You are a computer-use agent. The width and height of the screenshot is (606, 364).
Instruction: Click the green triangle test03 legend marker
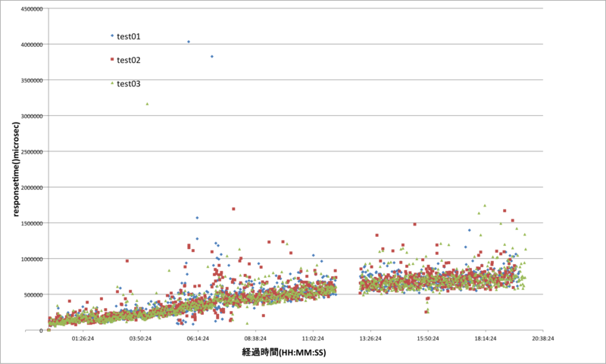point(112,82)
